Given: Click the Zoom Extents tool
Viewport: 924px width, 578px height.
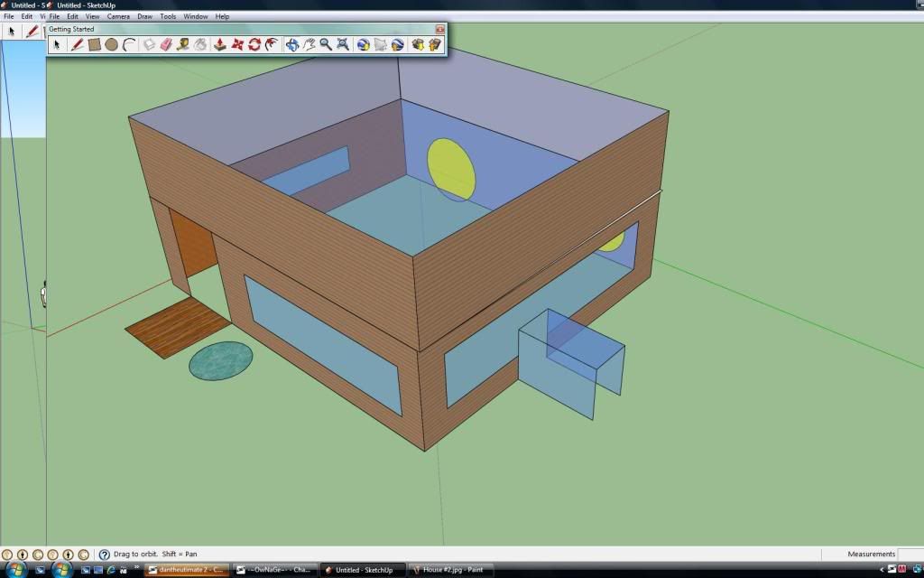Looking at the screenshot, I should coord(343,44).
